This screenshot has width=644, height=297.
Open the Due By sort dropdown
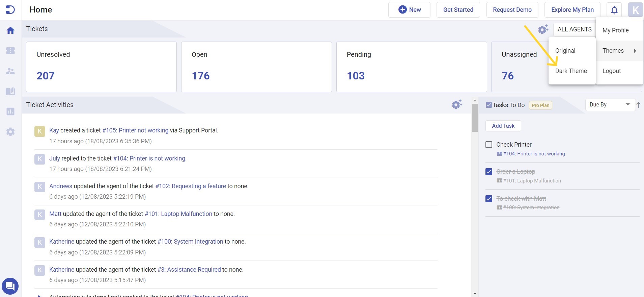point(610,105)
